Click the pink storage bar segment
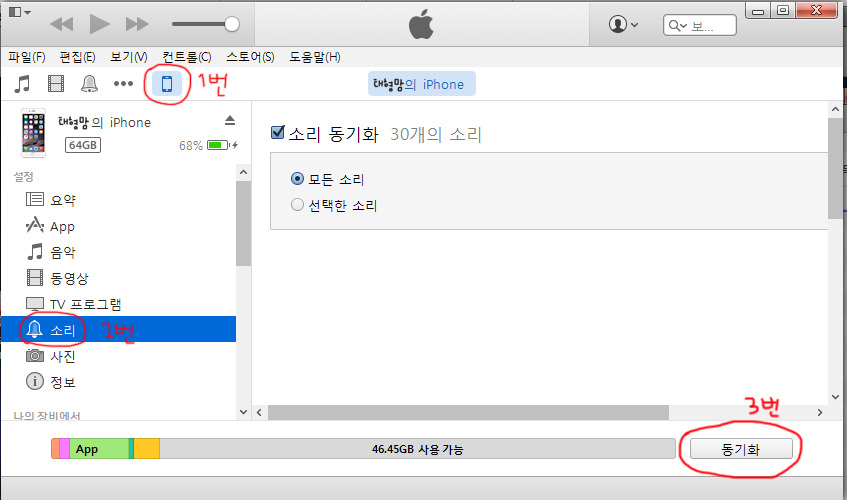Viewport: 847px width, 500px height. click(x=64, y=449)
